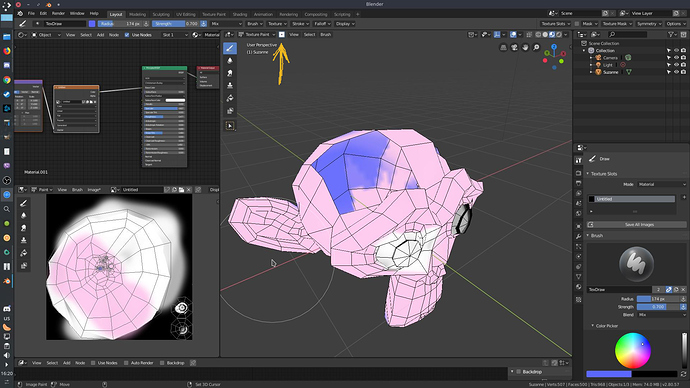Select the Clone tool in image editor toolbar
The width and height of the screenshot is (690, 388).
pyautogui.click(x=24, y=241)
